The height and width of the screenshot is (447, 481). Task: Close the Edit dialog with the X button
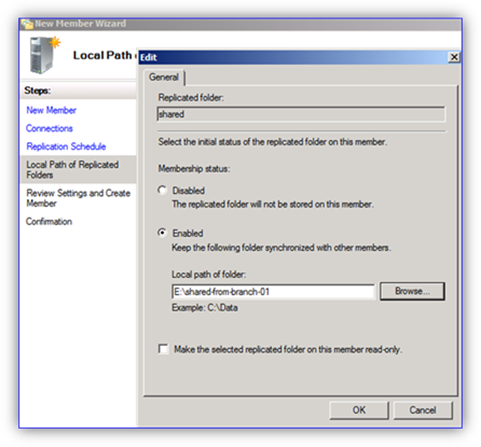[x=454, y=57]
